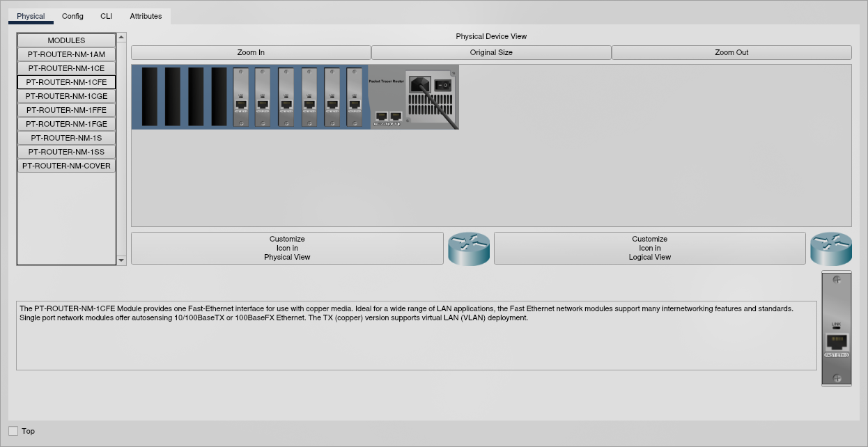
Task: Open the CLI tab
Action: pos(106,16)
